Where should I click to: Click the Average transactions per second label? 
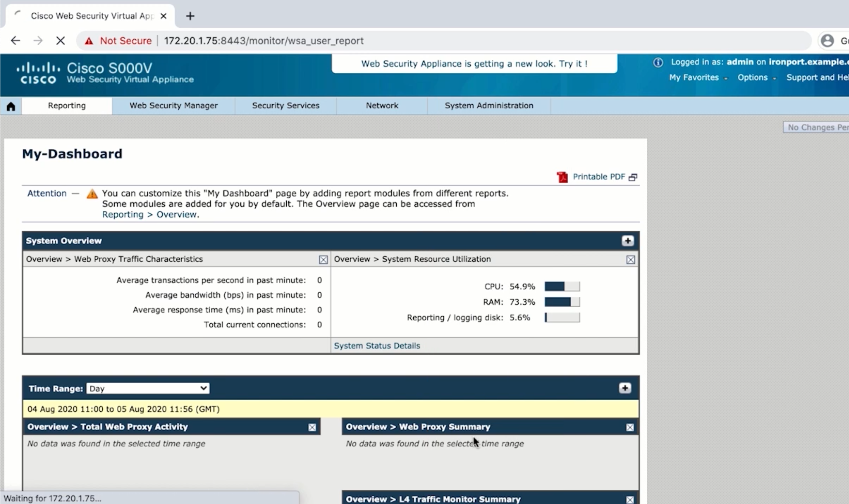tap(211, 280)
